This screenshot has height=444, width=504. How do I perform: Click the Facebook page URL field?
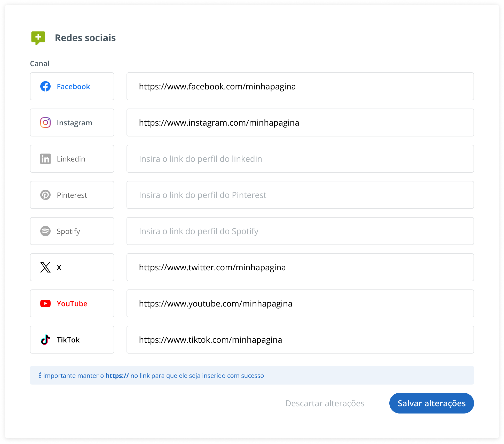[x=300, y=86]
